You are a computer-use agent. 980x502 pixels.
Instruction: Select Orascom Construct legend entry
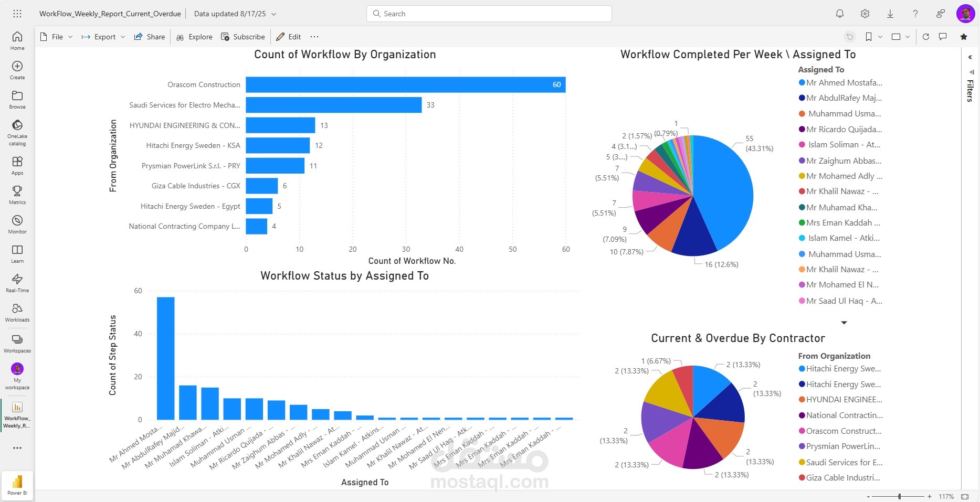[840, 431]
